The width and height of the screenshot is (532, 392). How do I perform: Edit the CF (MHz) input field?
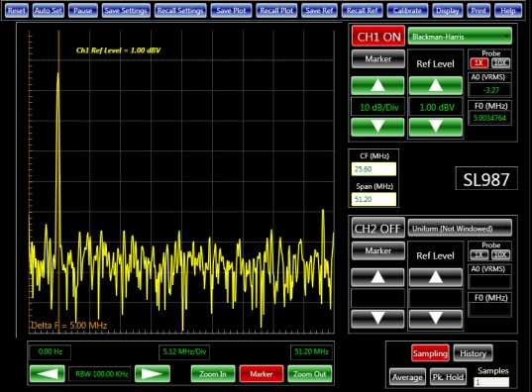[373, 169]
